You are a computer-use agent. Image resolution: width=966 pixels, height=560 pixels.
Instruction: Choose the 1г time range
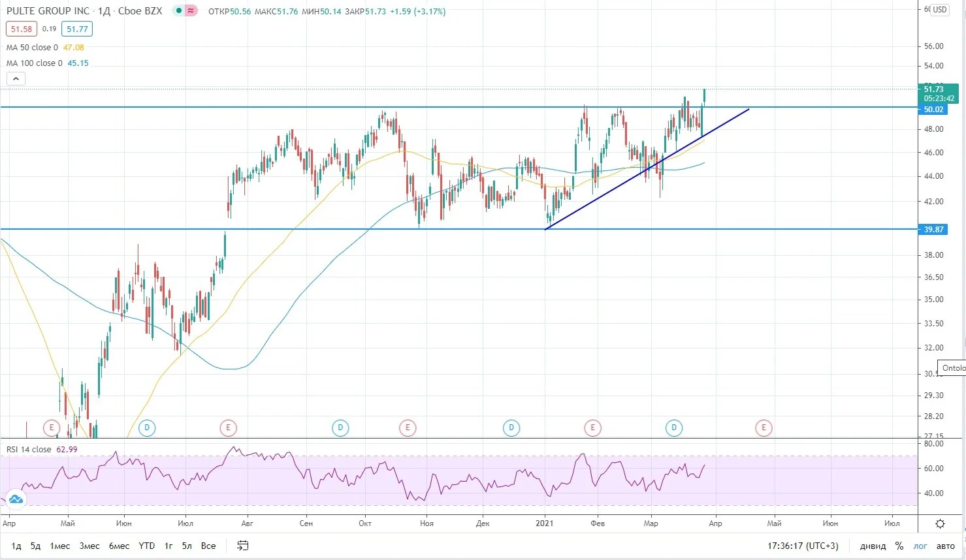(x=169, y=546)
